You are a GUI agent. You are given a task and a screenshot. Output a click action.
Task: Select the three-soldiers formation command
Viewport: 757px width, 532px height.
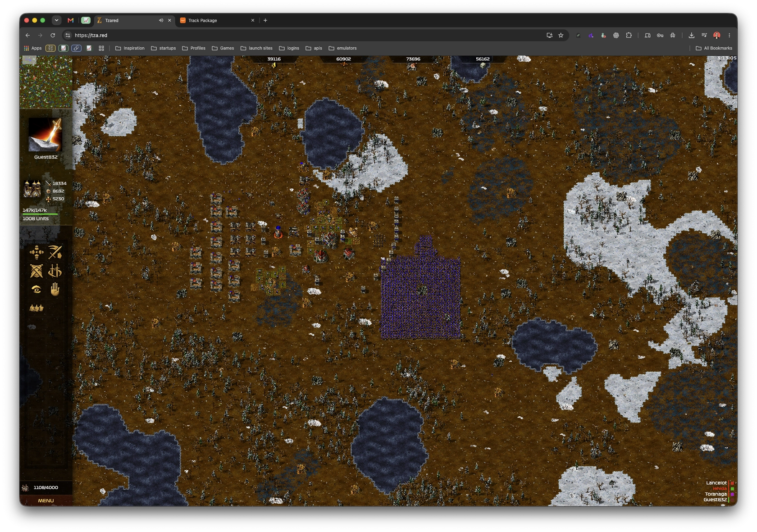click(36, 308)
